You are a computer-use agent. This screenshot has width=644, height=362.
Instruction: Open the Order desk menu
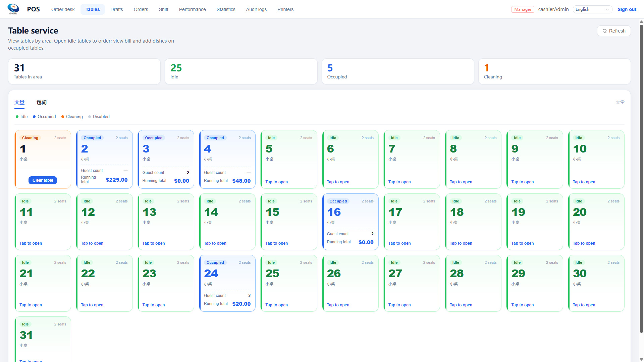click(x=63, y=9)
